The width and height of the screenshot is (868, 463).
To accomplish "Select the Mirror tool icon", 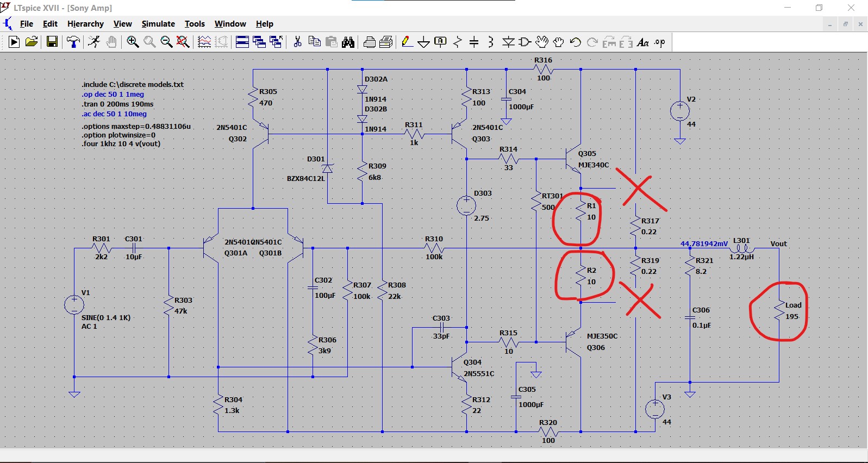I will click(626, 42).
